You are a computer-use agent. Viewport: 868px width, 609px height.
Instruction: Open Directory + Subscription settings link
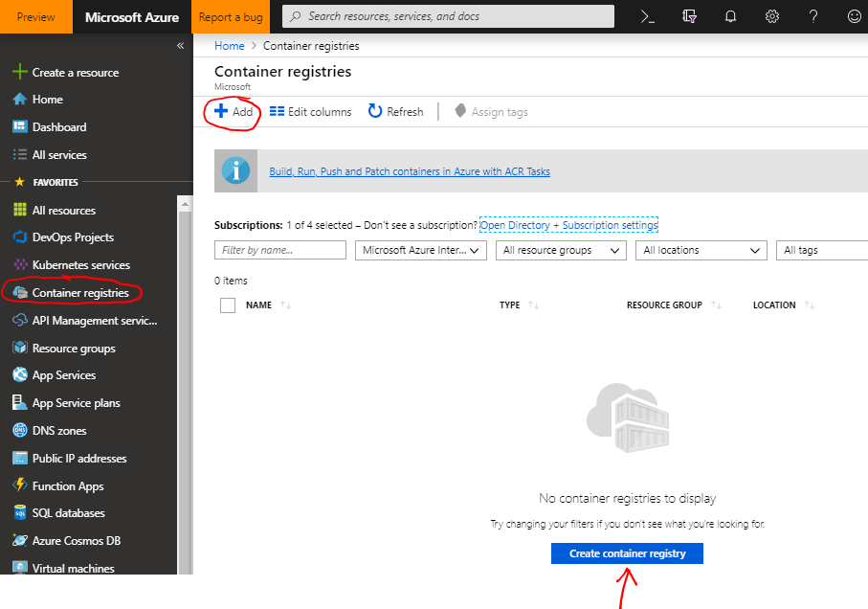tap(568, 225)
